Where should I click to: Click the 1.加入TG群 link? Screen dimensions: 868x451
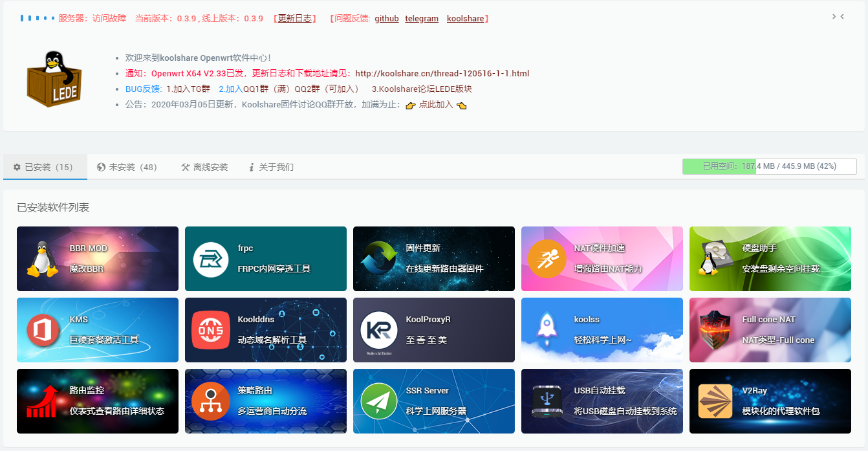[188, 89]
